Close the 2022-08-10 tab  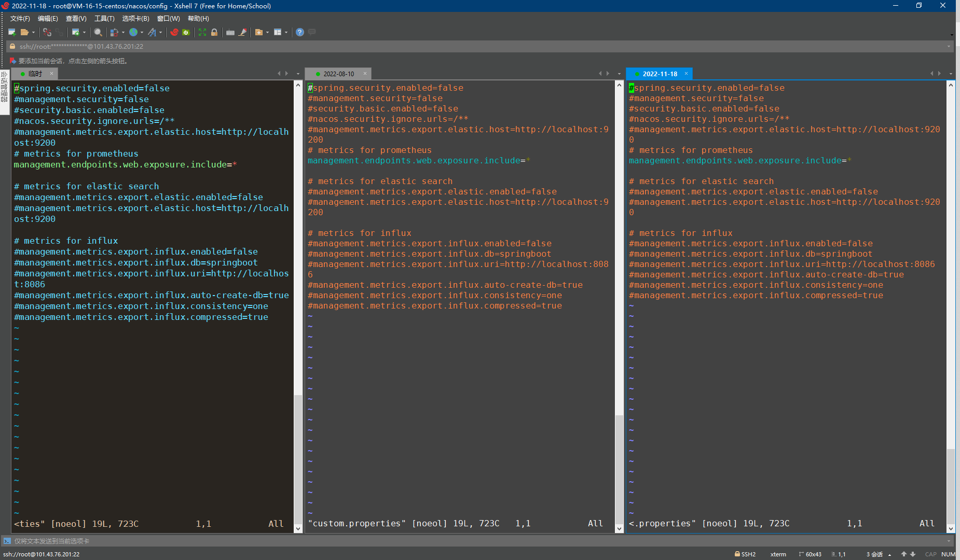[x=365, y=74]
